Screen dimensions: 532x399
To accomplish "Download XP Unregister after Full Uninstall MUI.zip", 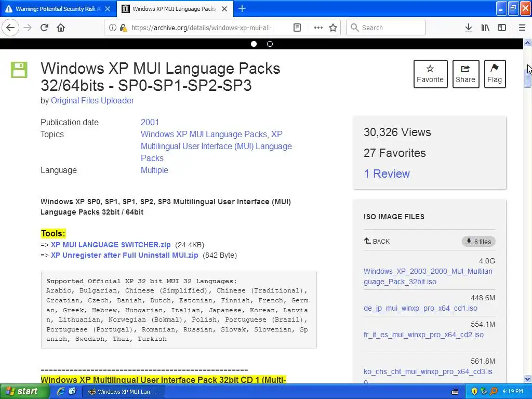I will click(x=125, y=255).
